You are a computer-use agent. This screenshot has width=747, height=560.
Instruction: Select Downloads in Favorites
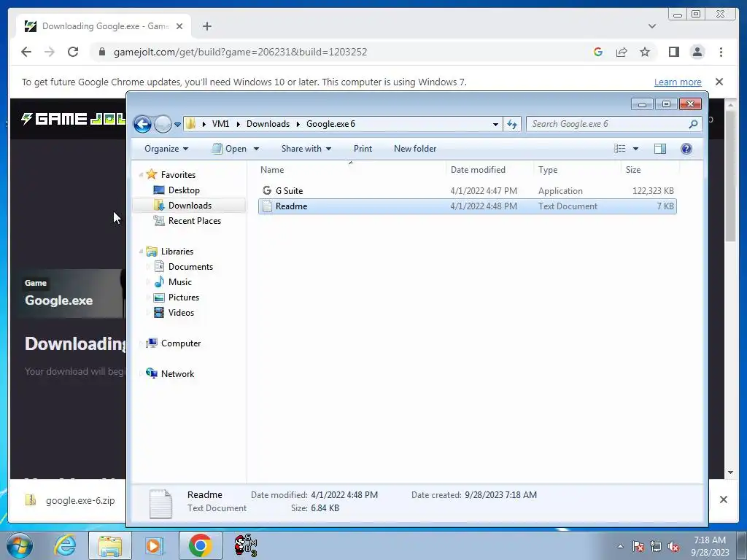pos(190,205)
